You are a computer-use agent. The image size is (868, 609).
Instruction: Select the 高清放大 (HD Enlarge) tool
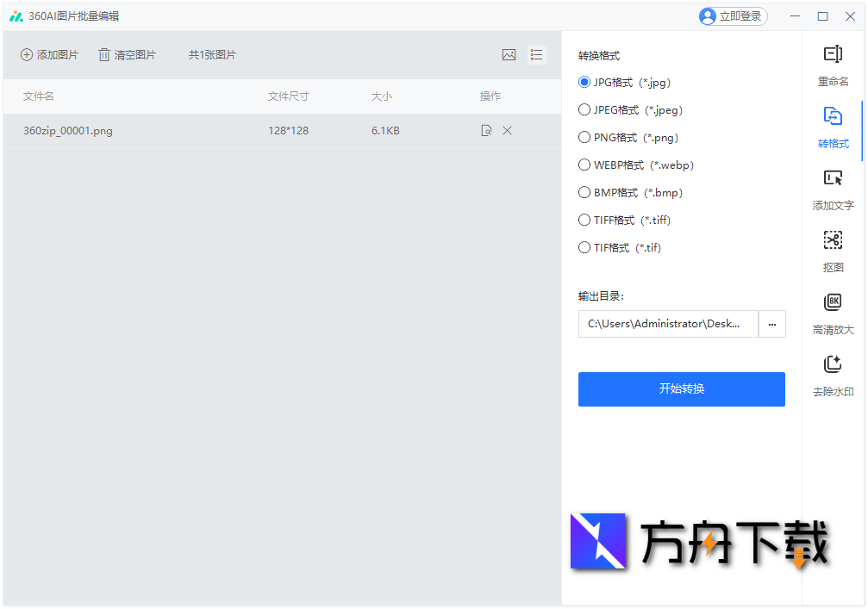[x=833, y=313]
